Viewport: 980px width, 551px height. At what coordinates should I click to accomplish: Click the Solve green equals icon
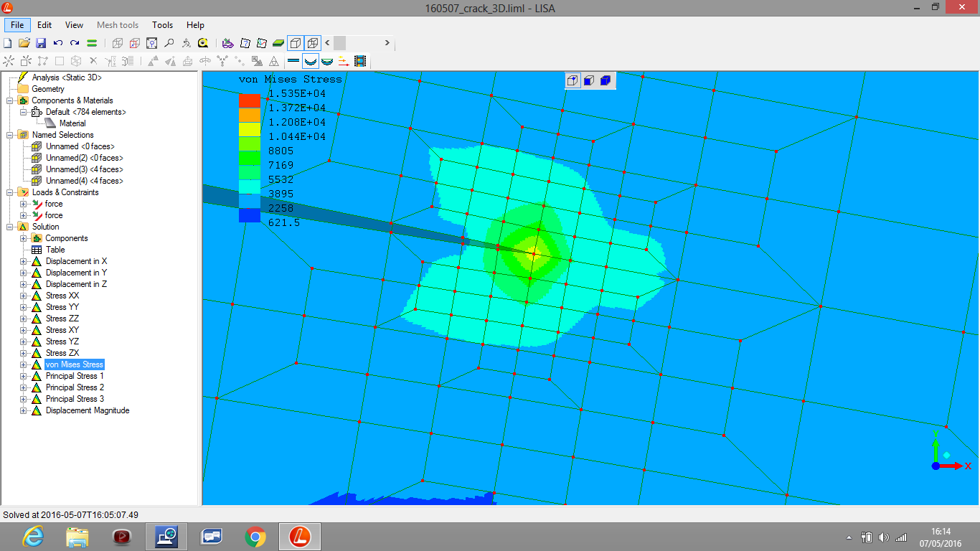tap(92, 43)
